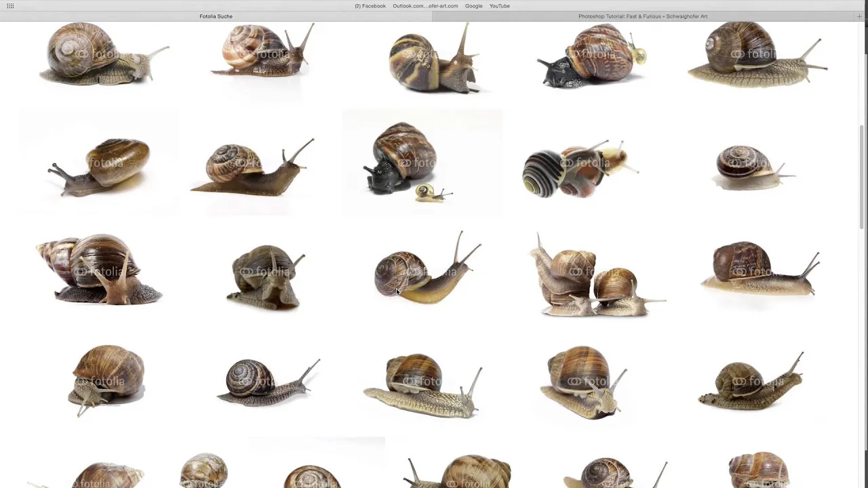This screenshot has width=868, height=488.
Task: Choose the yellow-bodied snail under the cursor
Action: [x=427, y=268]
